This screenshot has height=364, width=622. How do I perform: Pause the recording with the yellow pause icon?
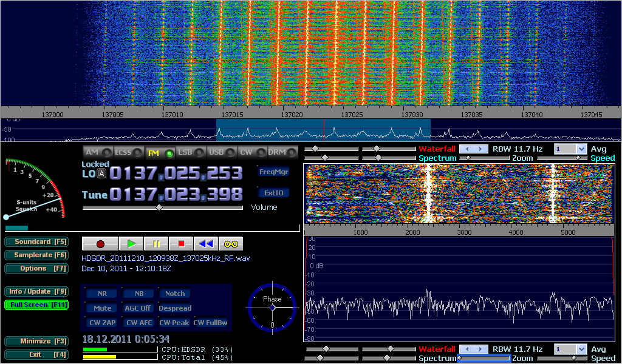click(x=156, y=244)
